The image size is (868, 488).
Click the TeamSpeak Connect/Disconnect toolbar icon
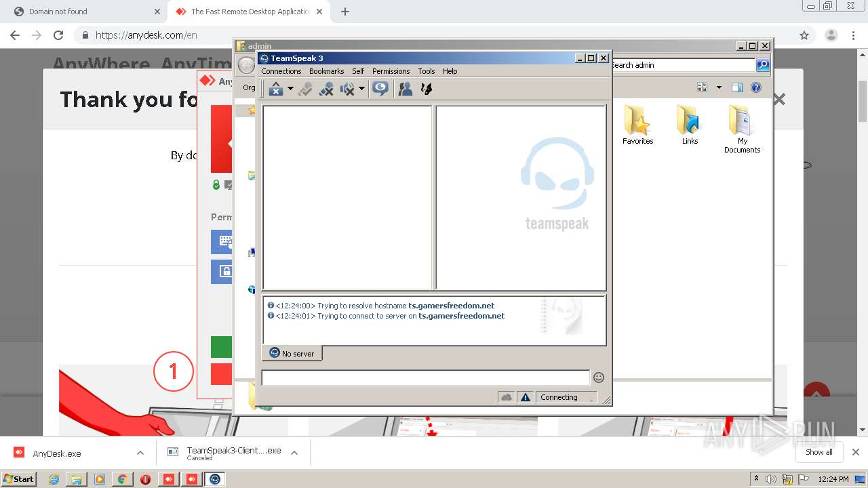click(x=275, y=89)
